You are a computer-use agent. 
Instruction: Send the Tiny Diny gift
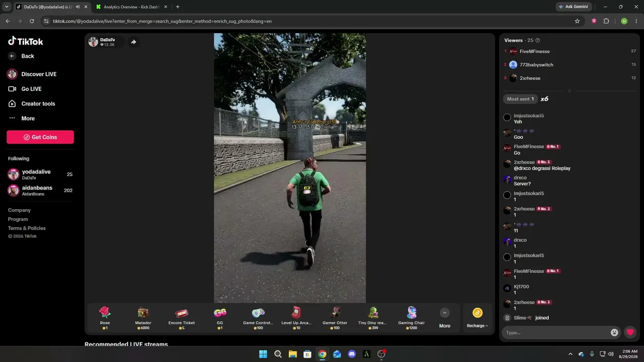point(372,318)
